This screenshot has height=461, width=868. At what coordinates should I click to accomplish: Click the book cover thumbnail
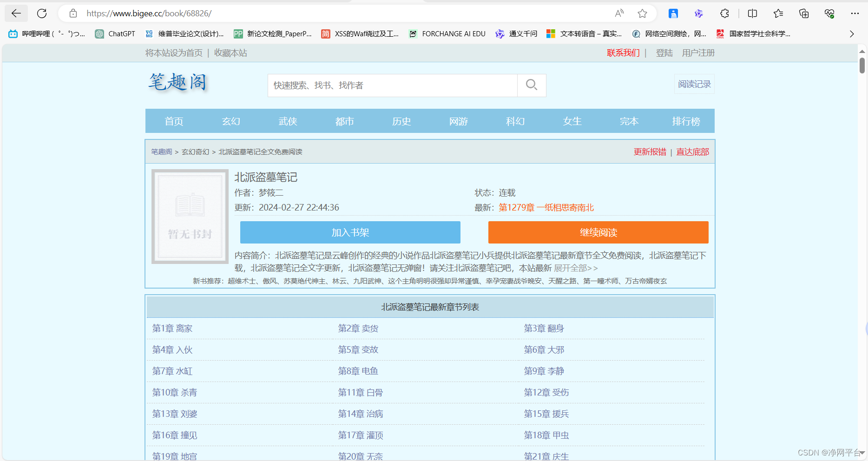click(x=190, y=217)
